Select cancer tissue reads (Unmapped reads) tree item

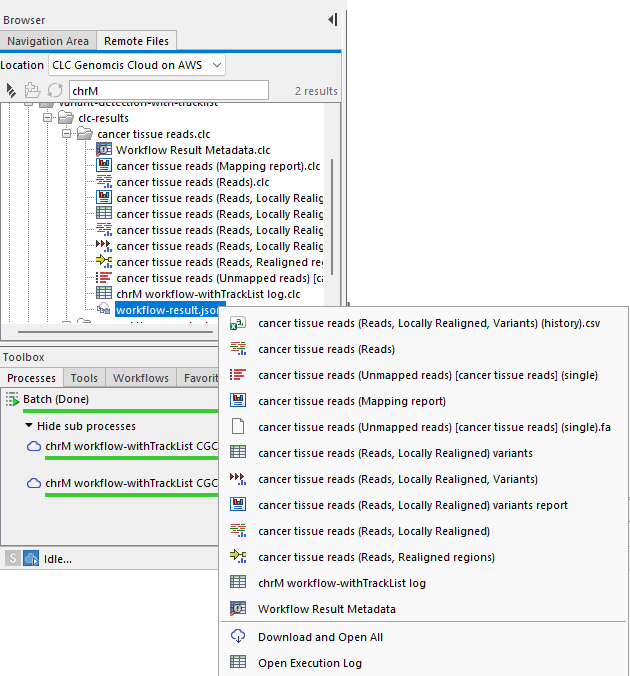click(x=219, y=278)
